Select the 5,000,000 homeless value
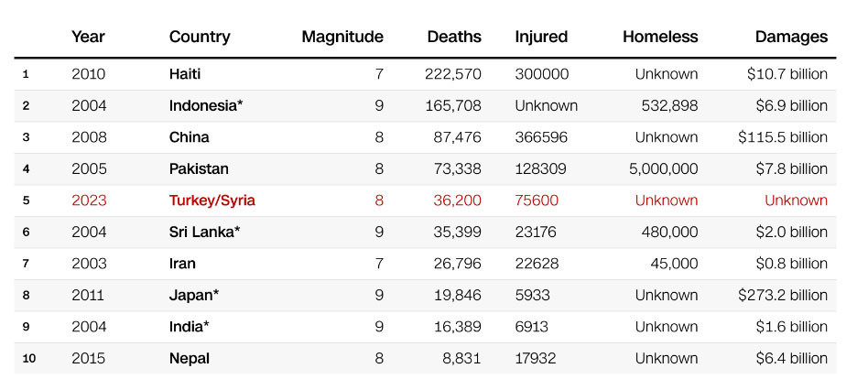 [663, 168]
